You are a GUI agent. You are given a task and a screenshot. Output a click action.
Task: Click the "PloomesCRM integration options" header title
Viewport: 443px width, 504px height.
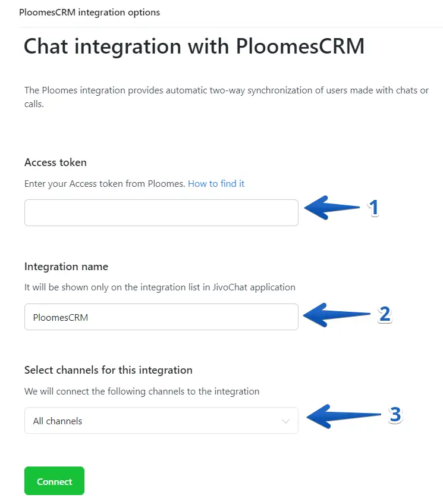89,12
